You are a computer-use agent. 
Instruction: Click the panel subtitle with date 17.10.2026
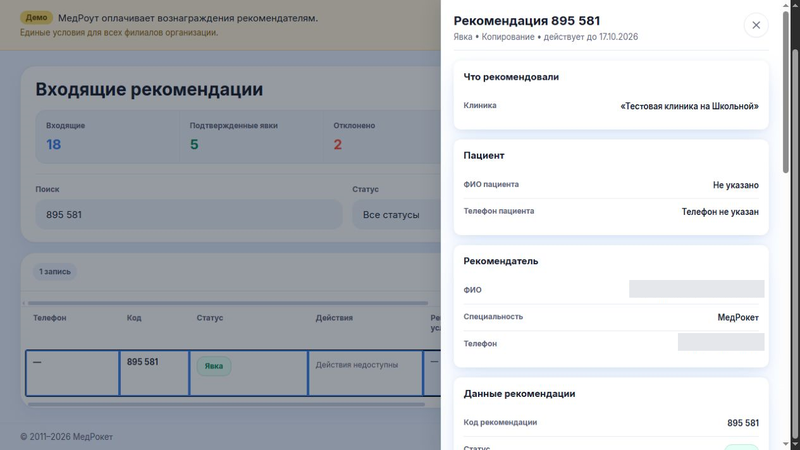point(545,37)
